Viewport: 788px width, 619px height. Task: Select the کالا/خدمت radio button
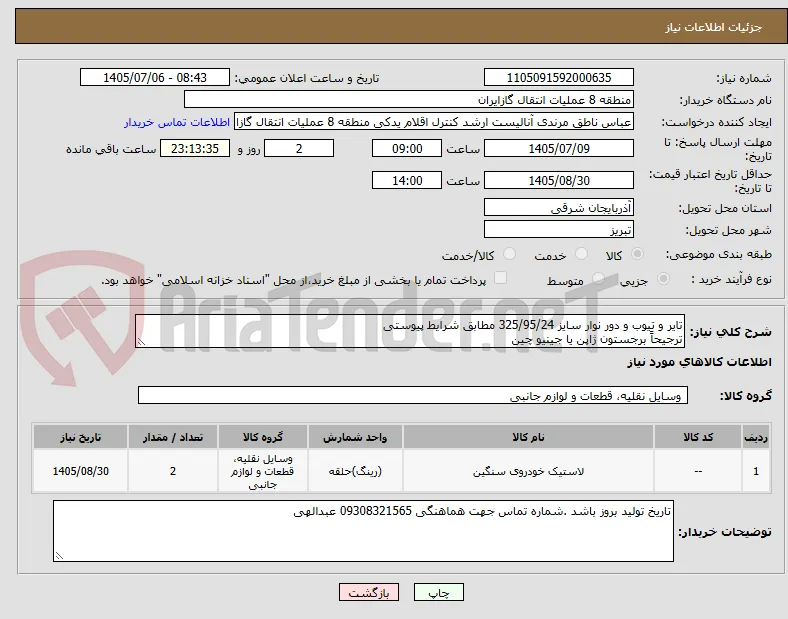510,254
